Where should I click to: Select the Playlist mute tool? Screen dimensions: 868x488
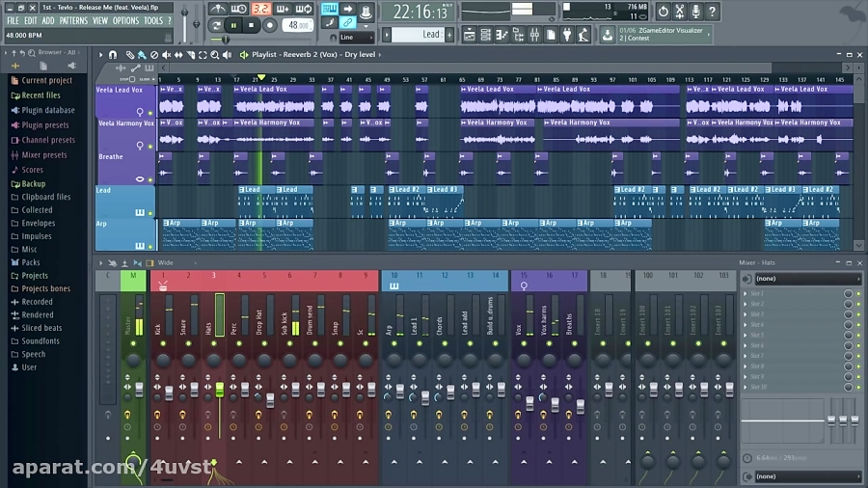[x=166, y=55]
